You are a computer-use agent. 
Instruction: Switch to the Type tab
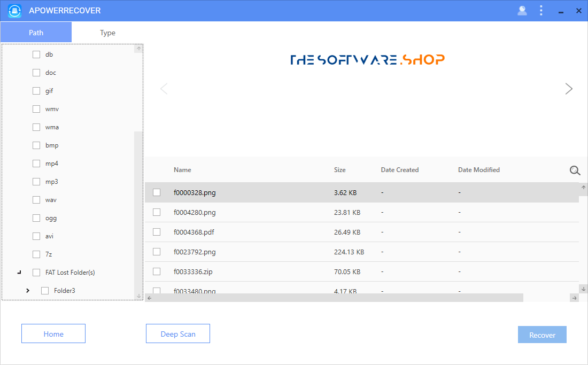point(107,32)
